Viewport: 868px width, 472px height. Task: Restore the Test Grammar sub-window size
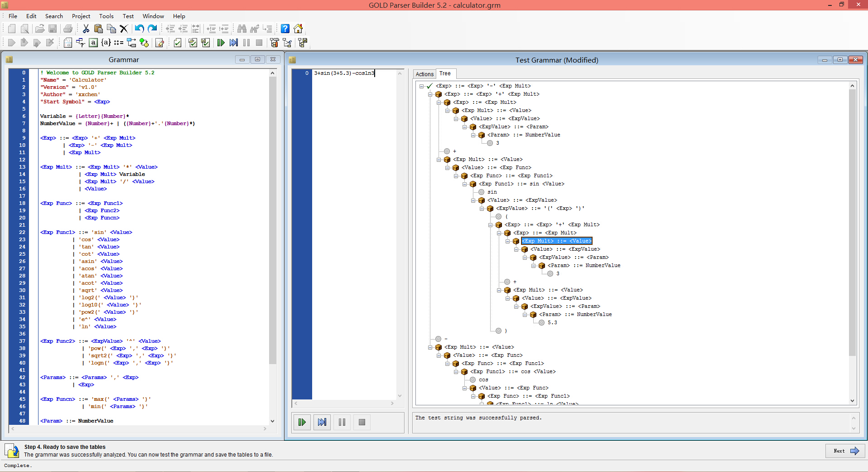tap(840, 60)
